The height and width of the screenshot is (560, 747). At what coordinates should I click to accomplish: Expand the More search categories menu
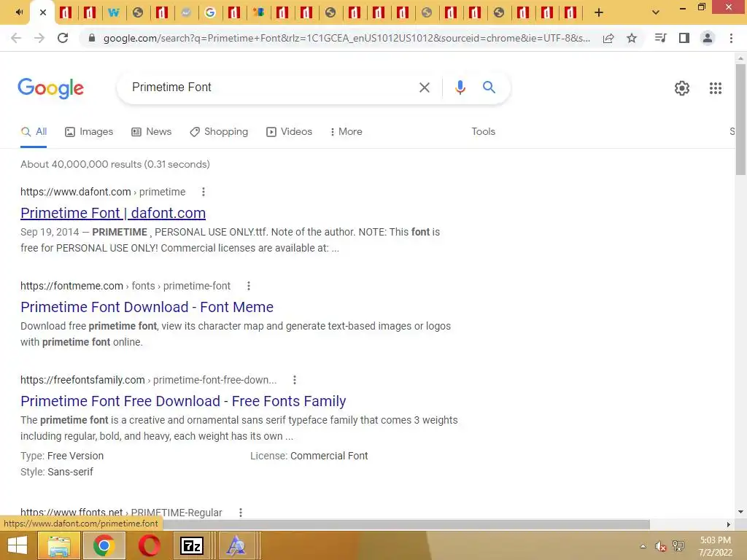coord(346,132)
